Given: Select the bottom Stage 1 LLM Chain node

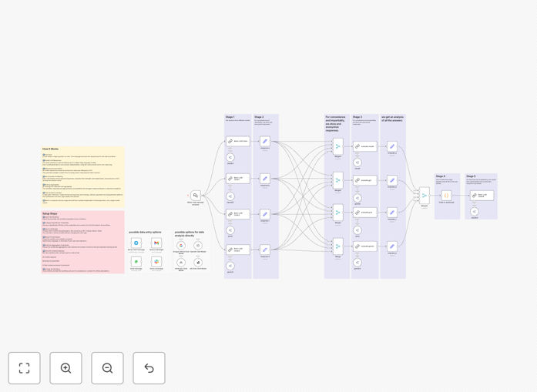Looking at the screenshot, I should (x=237, y=250).
